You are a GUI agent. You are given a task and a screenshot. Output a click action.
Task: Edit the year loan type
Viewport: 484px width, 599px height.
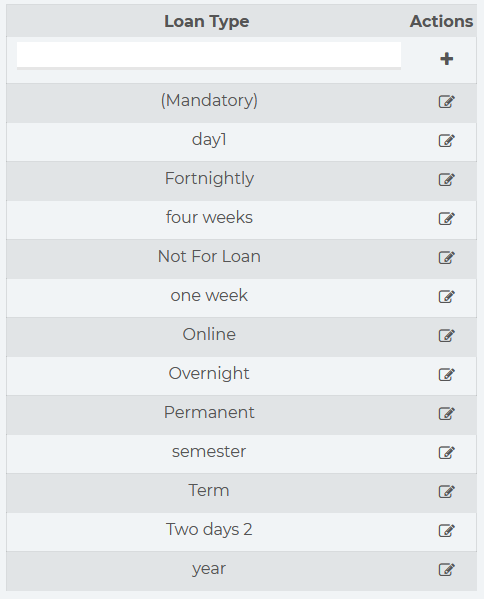tap(446, 570)
